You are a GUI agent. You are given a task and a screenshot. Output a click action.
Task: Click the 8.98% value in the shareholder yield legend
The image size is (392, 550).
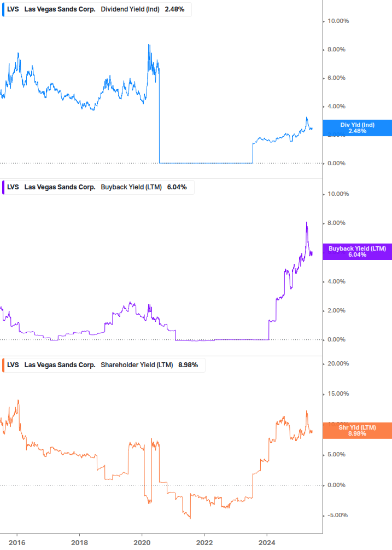pyautogui.click(x=188, y=365)
